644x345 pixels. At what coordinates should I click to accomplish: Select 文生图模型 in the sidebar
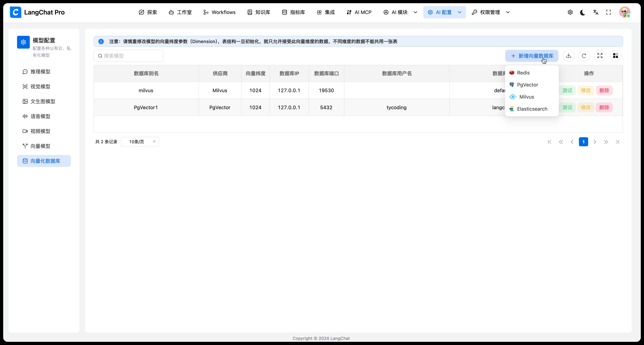pyautogui.click(x=44, y=102)
